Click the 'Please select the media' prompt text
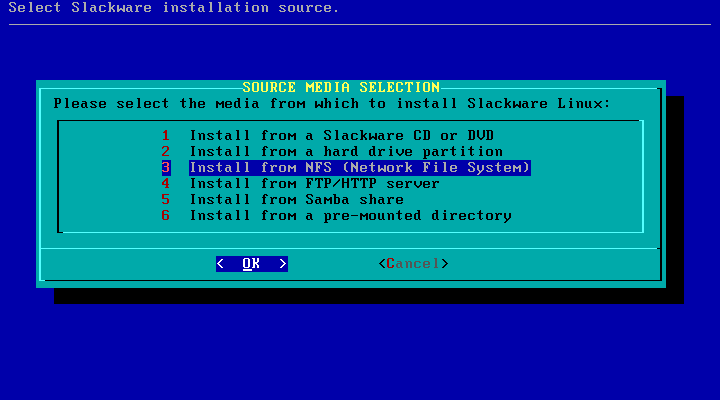 coord(332,104)
